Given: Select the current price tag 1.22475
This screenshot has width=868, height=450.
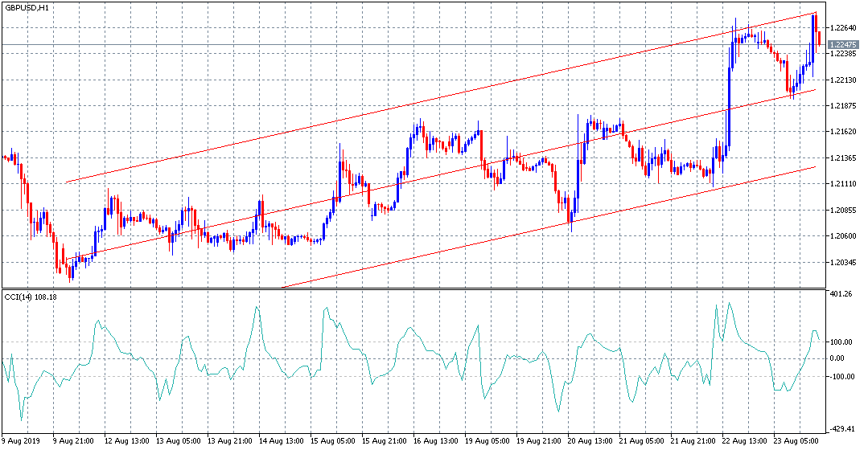Looking at the screenshot, I should tap(843, 44).
